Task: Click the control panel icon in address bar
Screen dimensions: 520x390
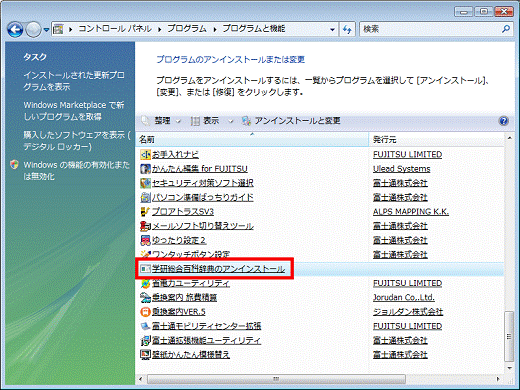Action: (x=58, y=29)
